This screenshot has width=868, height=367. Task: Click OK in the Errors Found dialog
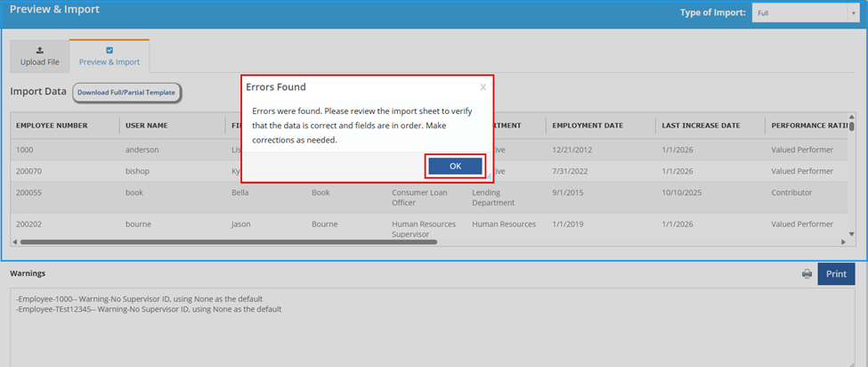[x=455, y=166]
